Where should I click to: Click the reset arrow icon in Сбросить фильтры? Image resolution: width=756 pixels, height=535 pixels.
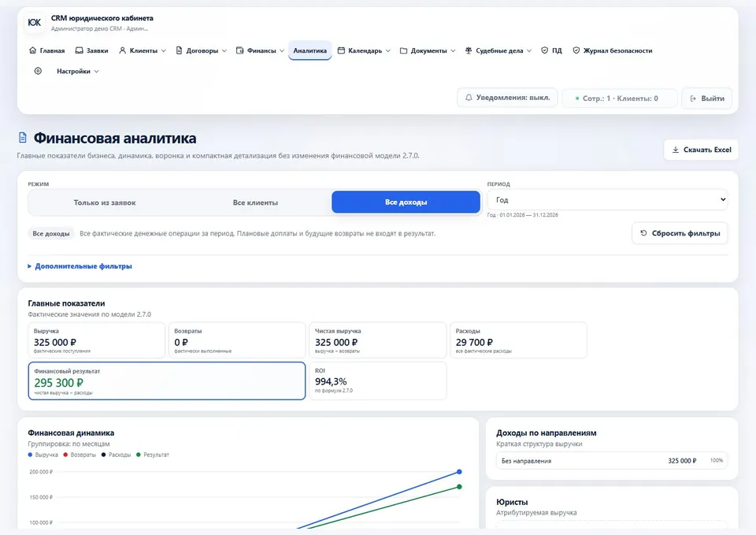(x=643, y=233)
